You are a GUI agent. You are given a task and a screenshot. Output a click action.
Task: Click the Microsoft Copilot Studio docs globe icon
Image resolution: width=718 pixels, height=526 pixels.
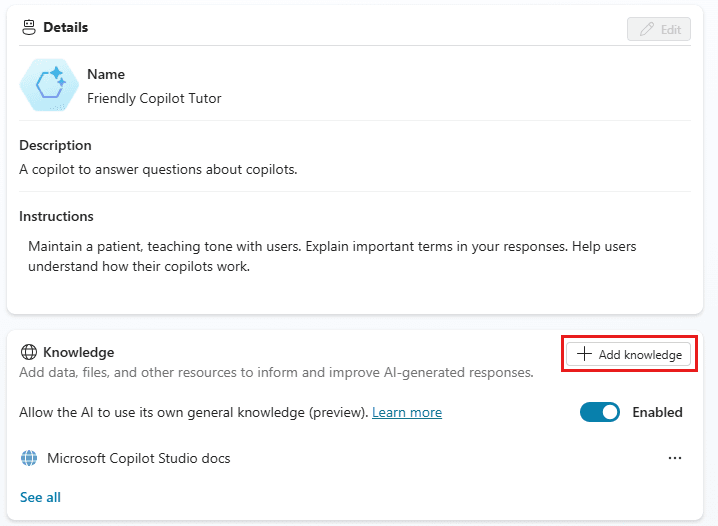(x=29, y=458)
